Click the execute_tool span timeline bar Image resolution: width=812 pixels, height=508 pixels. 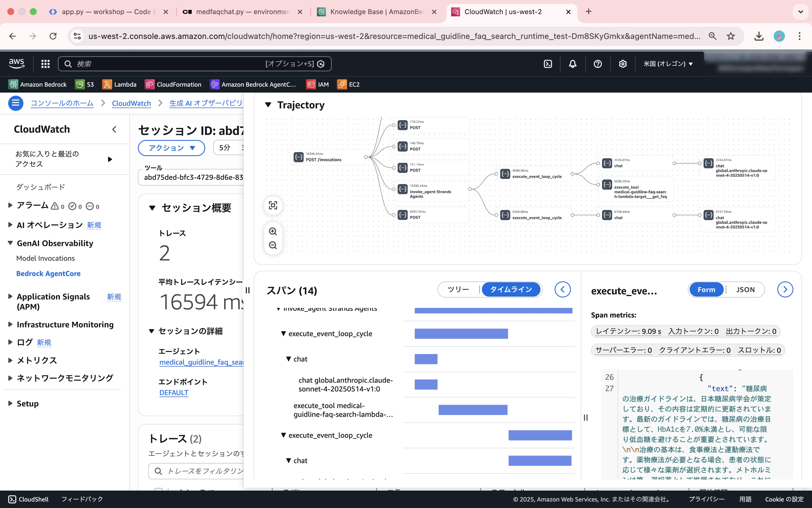(473, 410)
